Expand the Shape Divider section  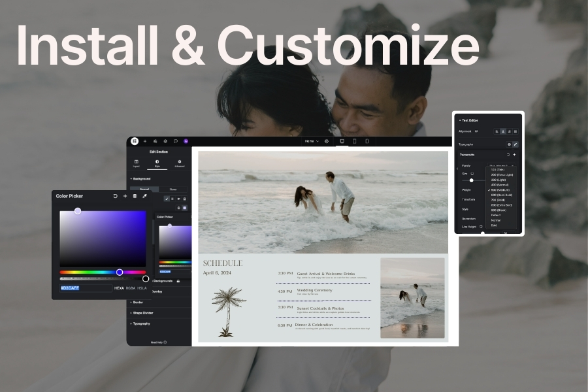[142, 312]
